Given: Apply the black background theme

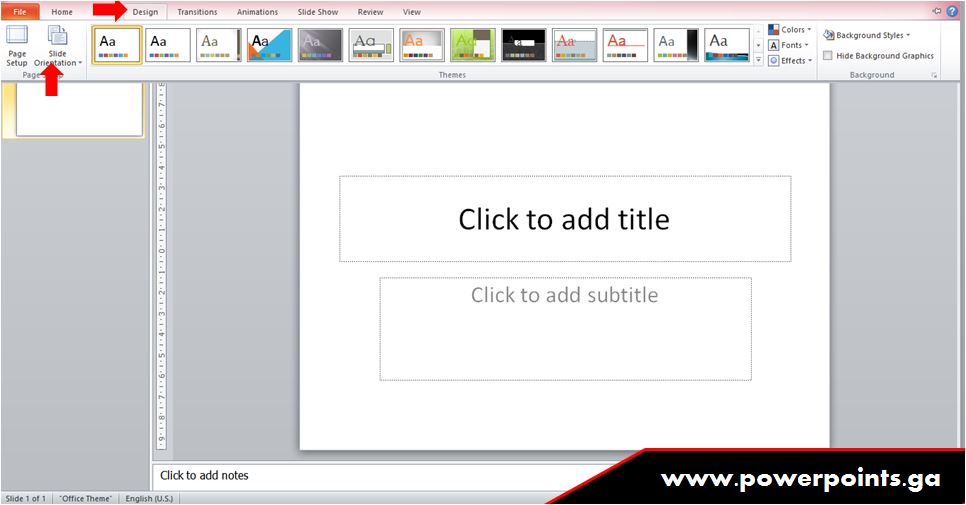Looking at the screenshot, I should click(524, 45).
